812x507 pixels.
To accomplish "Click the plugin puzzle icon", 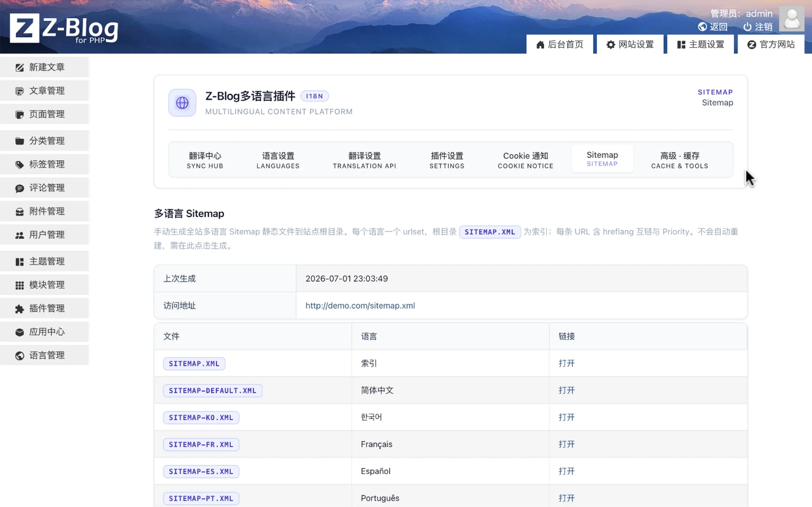I will [x=19, y=309].
